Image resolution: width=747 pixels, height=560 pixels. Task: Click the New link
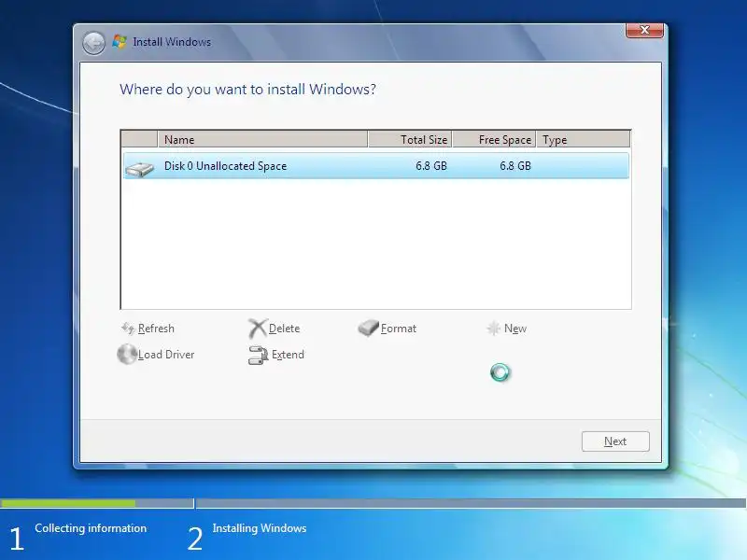pyautogui.click(x=515, y=329)
